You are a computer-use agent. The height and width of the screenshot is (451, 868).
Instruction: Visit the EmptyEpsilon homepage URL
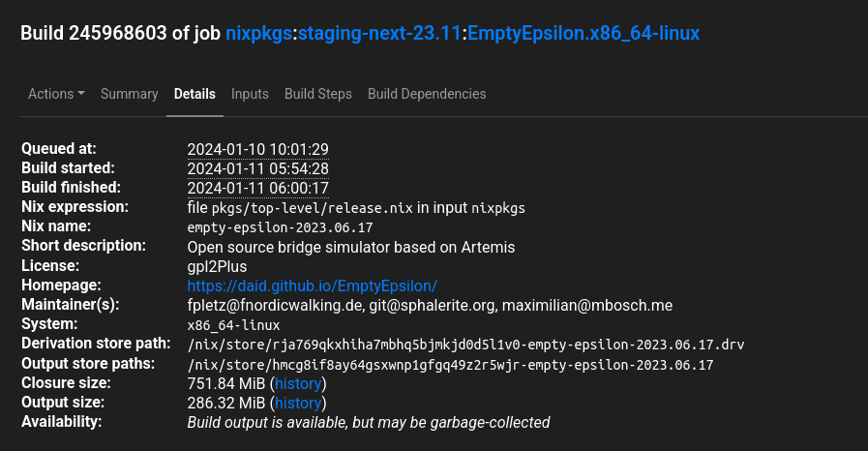(x=312, y=286)
